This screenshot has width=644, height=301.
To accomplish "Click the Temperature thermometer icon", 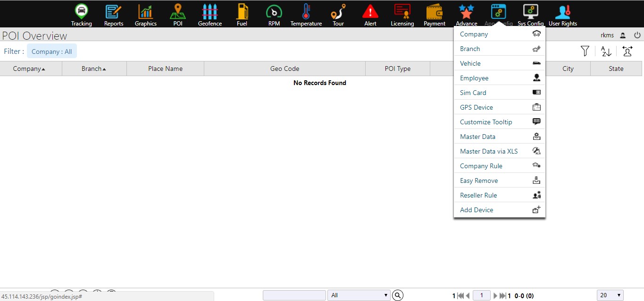I will click(x=306, y=12).
